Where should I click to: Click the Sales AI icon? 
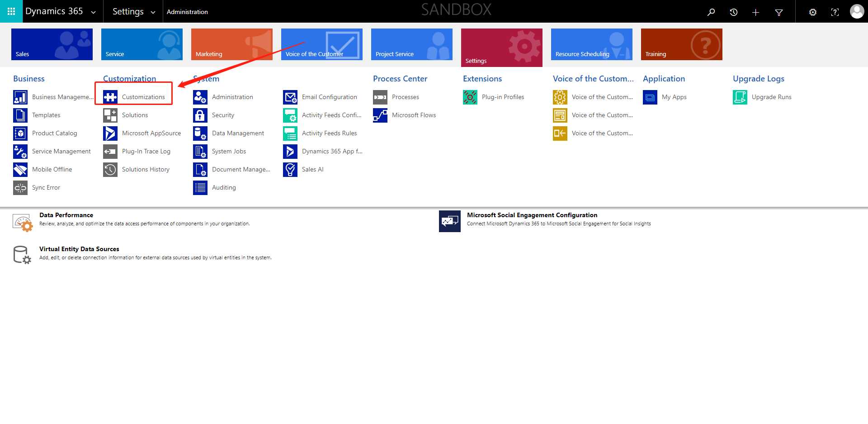(290, 170)
